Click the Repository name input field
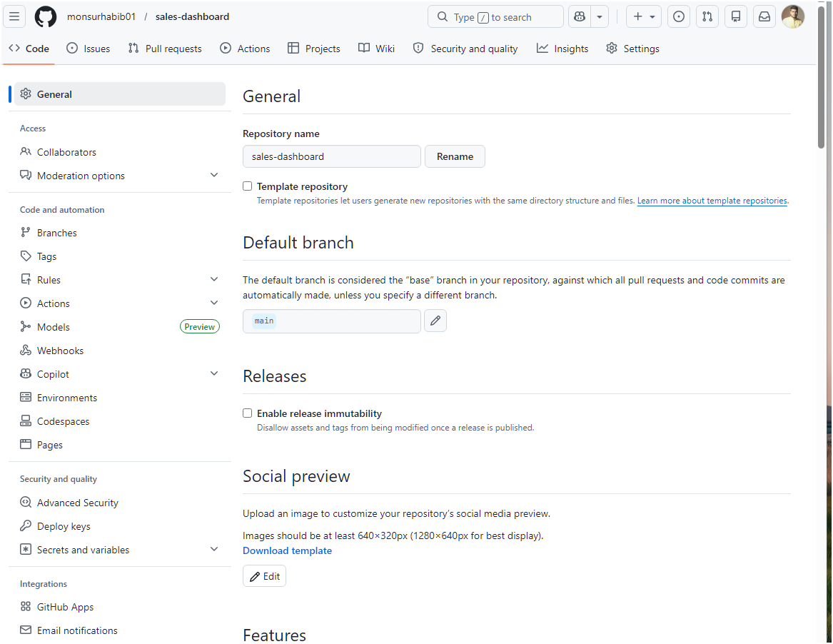The image size is (833, 644). 331,156
